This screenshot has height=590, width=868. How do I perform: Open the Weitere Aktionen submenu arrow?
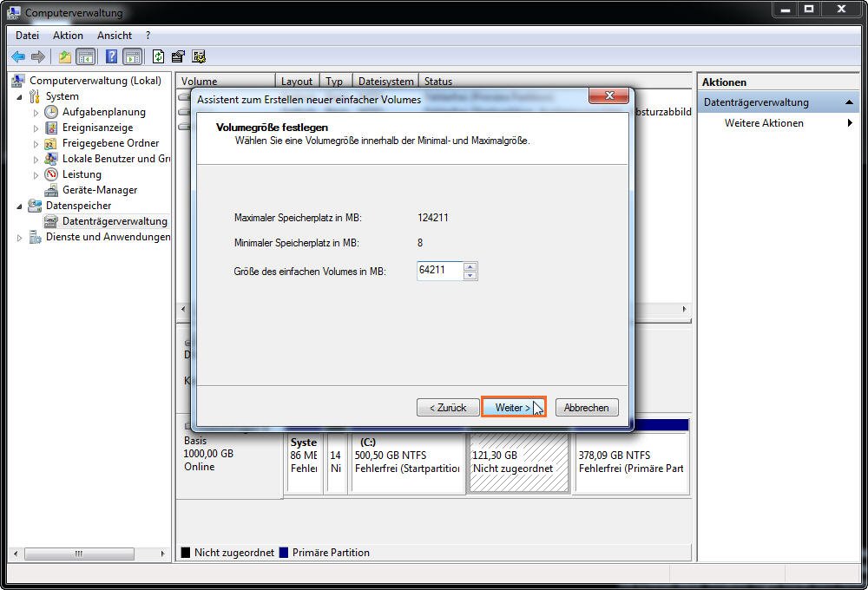click(x=850, y=123)
